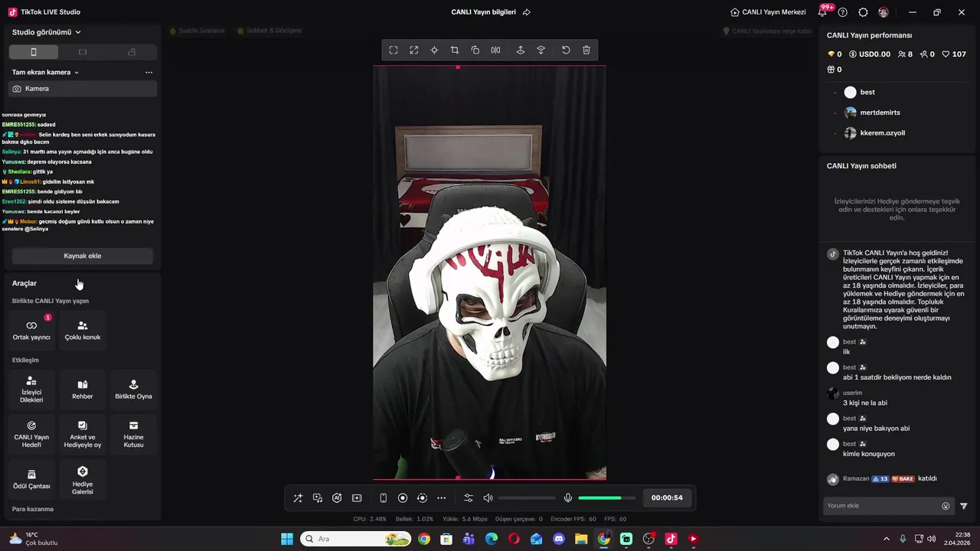Open CANLI Yayın bilgileri at the top
The height and width of the screenshot is (551, 980).
point(484,12)
